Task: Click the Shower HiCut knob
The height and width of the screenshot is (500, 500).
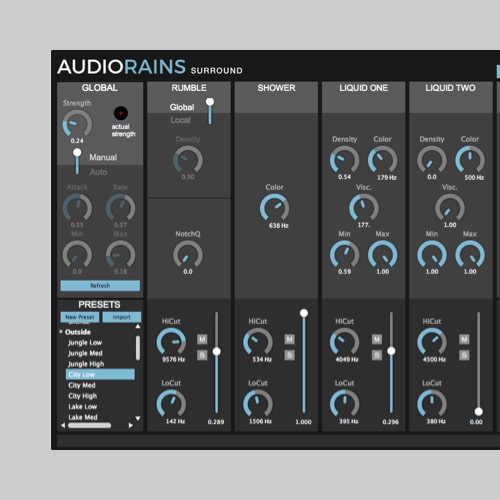Action: pos(258,342)
